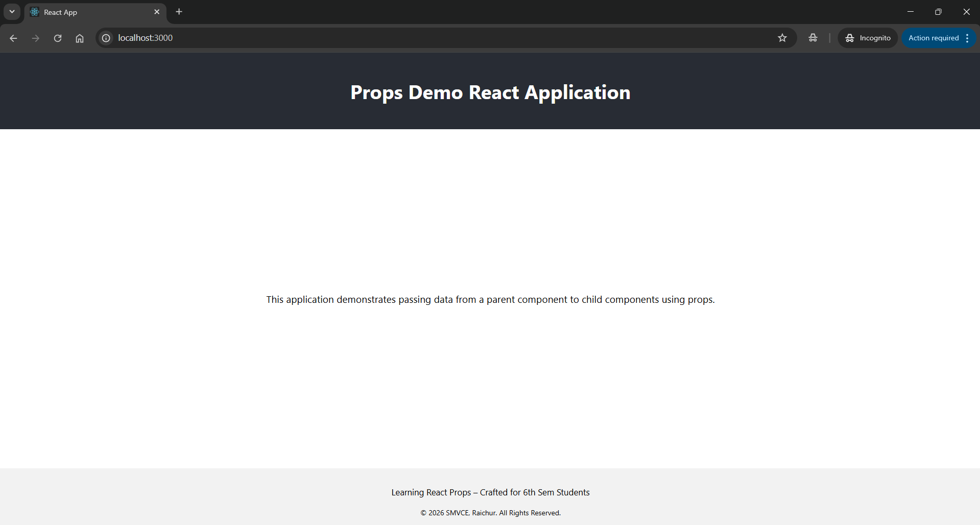Image resolution: width=980 pixels, height=525 pixels.
Task: Click the Props Demo React Application heading
Action: (490, 92)
